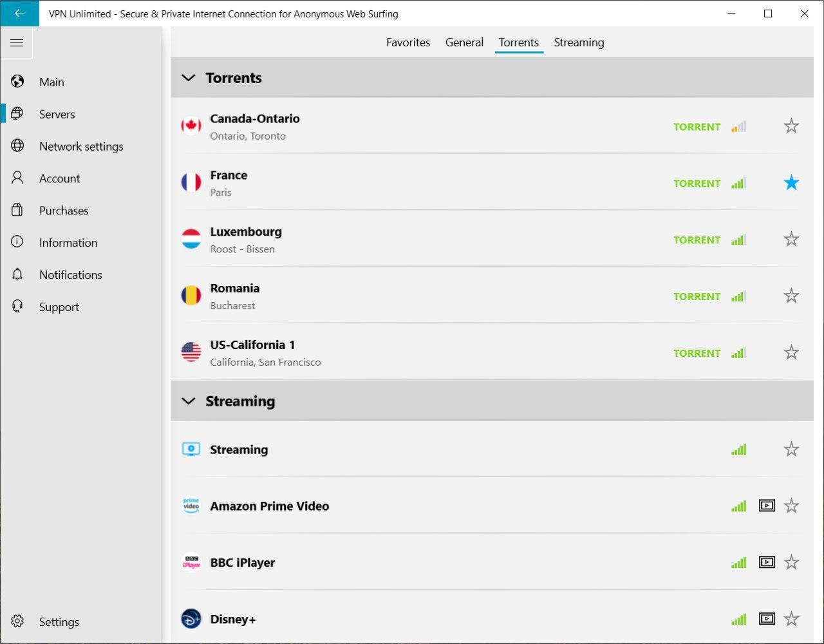Screen dimensions: 824x644
Task: Maximize the VPN Unlimited window
Action: 768,13
